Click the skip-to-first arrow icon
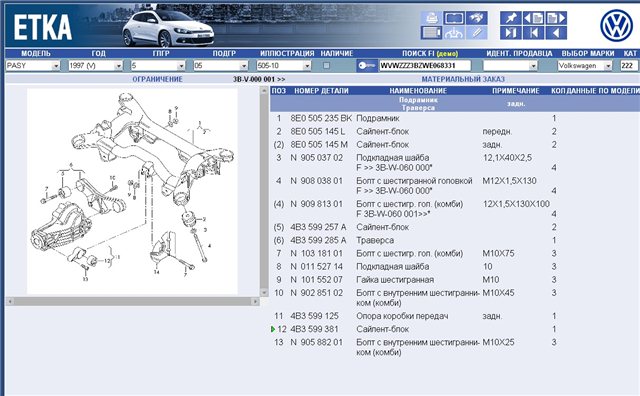Image resolution: width=640 pixels, height=396 pixels. 533,33
